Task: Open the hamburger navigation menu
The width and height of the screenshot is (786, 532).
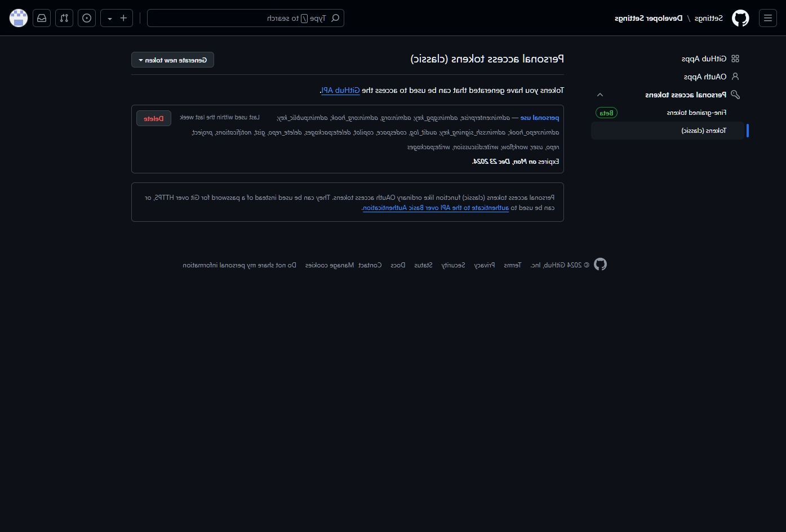Action: [x=767, y=18]
